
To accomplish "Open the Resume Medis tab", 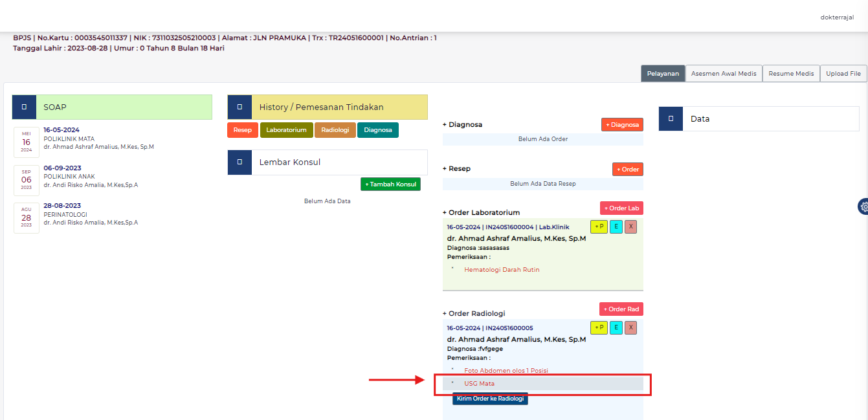I will pyautogui.click(x=791, y=74).
